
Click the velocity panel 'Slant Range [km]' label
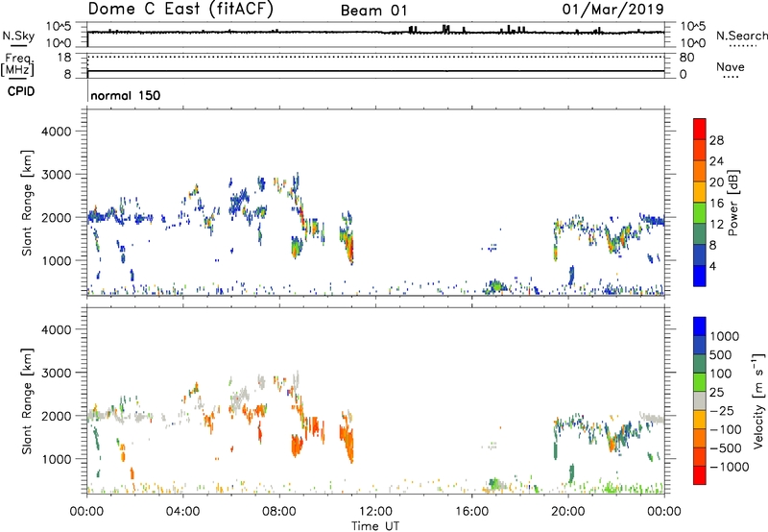(x=27, y=401)
